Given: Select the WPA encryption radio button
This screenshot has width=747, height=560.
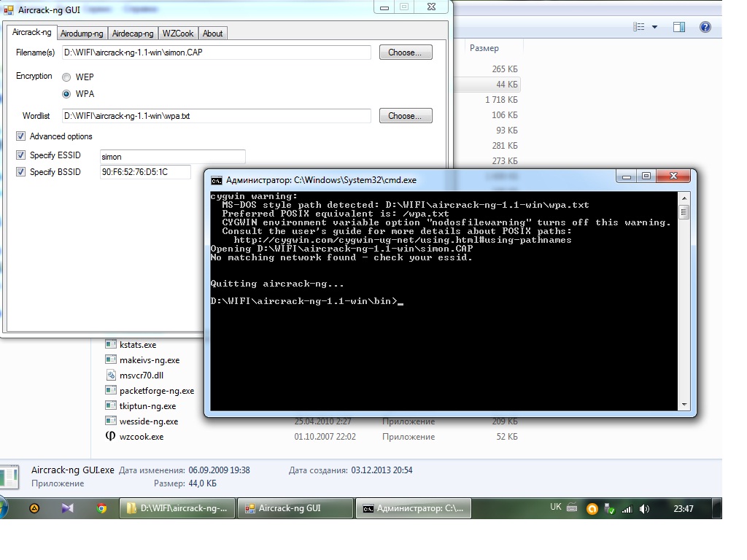Looking at the screenshot, I should pyautogui.click(x=66, y=94).
